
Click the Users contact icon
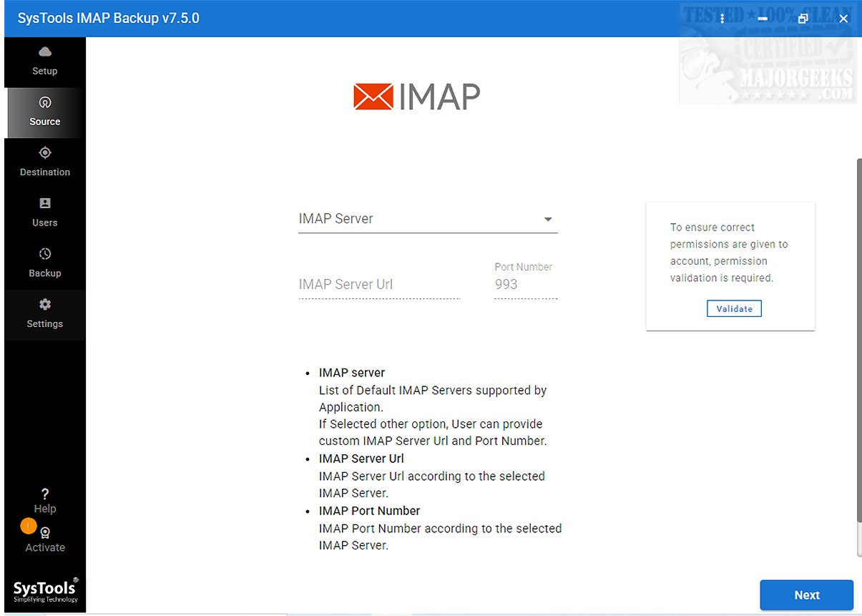click(45, 203)
